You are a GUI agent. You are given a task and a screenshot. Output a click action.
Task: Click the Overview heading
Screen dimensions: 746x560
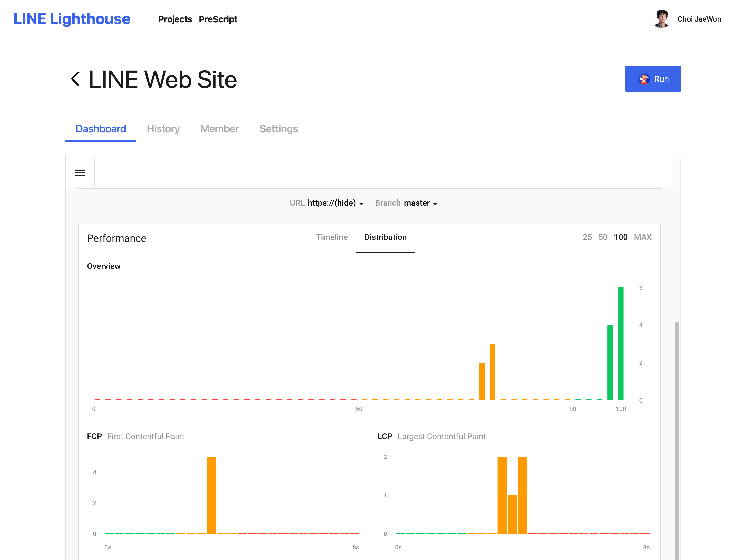(104, 266)
